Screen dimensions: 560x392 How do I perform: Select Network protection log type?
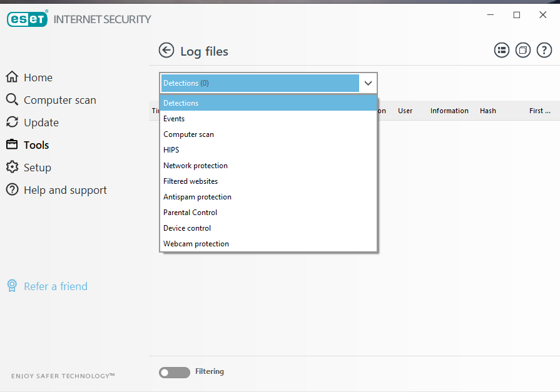[268, 166]
